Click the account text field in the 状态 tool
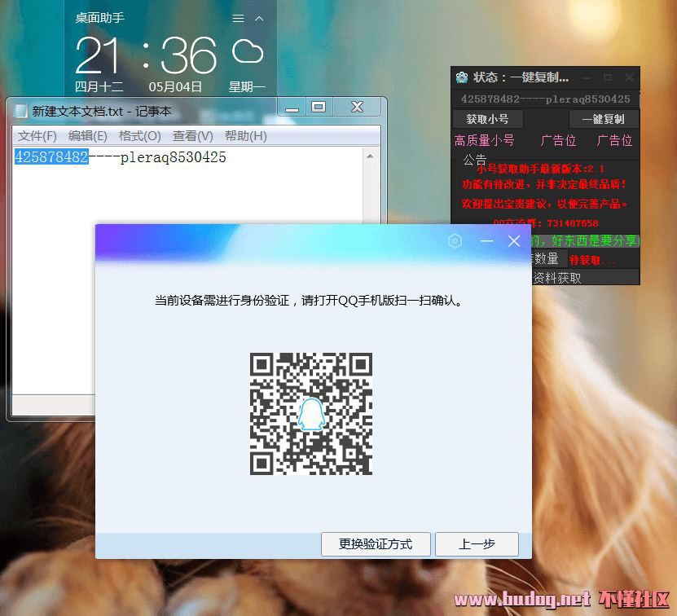 pos(545,99)
